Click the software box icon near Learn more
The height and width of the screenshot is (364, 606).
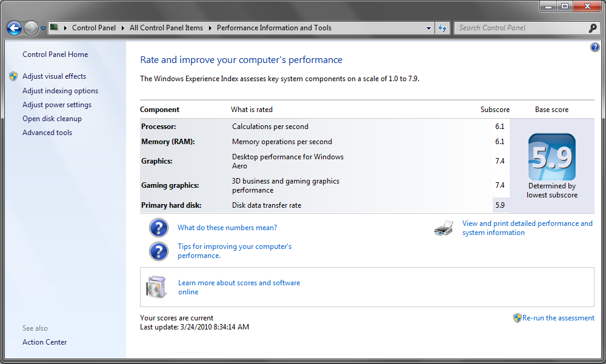click(156, 287)
